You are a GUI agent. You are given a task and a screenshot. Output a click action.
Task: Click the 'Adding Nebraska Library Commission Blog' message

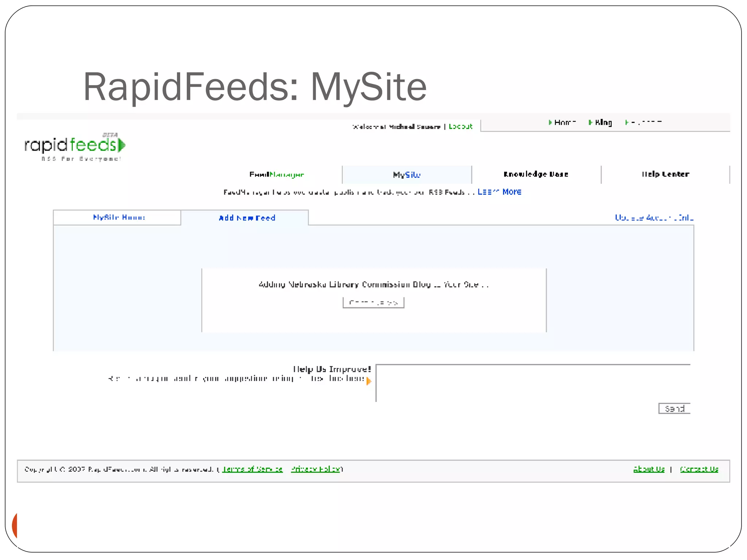(373, 284)
